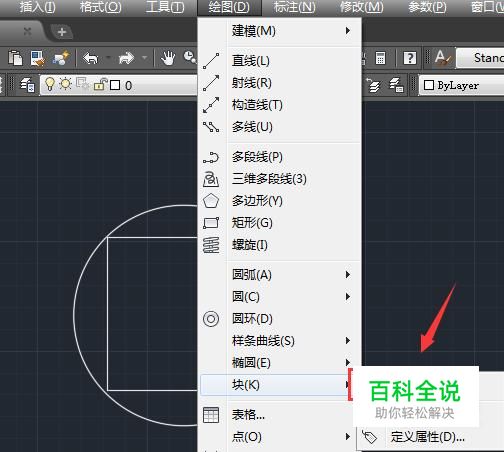504x452 pixels.
Task: Click the Paste clipboard toolbar icon
Action: [15, 58]
